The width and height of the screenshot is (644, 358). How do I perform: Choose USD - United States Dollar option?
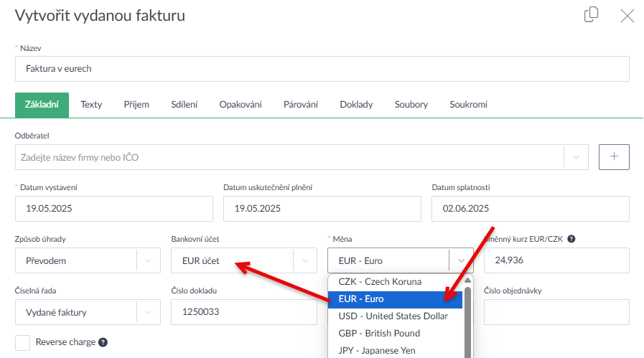coord(393,316)
